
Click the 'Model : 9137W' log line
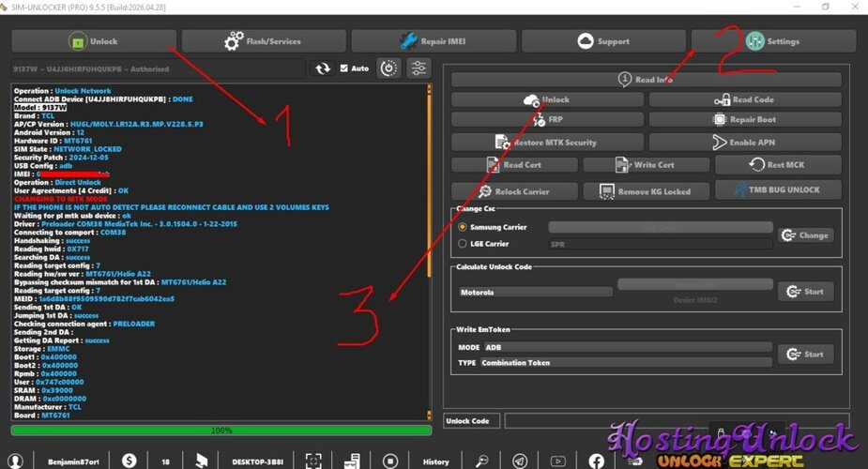40,107
